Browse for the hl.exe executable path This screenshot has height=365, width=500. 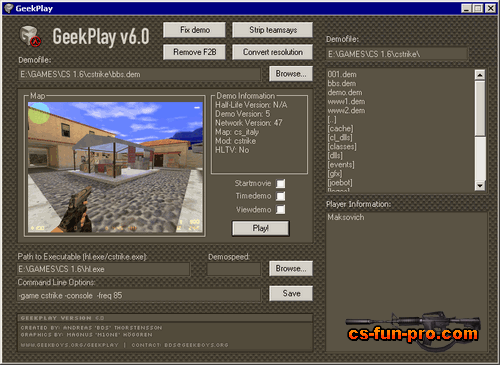point(291,268)
